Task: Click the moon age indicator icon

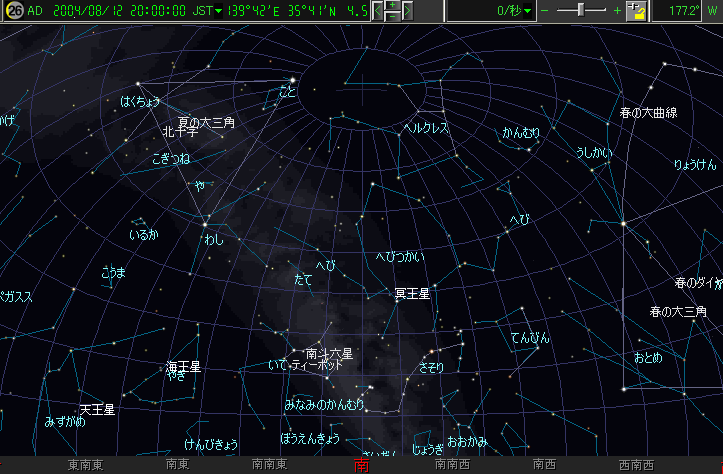Action: click(14, 11)
